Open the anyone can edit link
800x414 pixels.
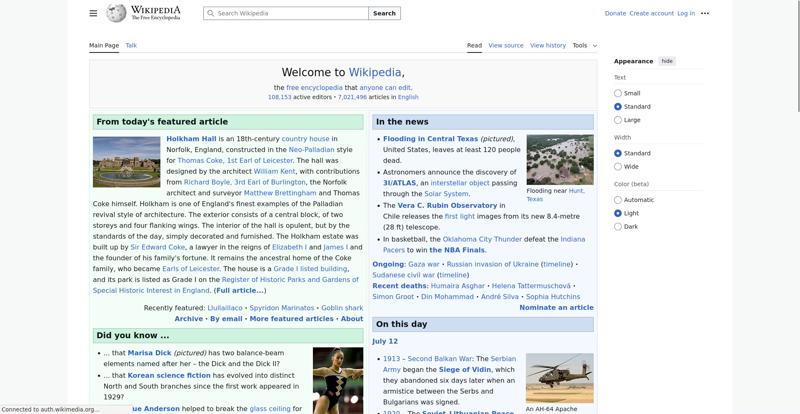click(385, 88)
